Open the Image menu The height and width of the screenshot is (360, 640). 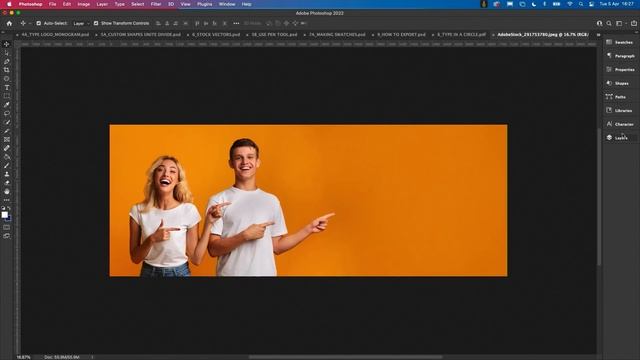point(84,4)
